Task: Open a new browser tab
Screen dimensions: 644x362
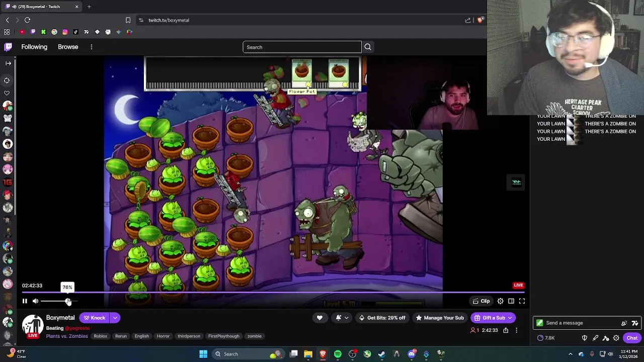Action: [x=89, y=7]
